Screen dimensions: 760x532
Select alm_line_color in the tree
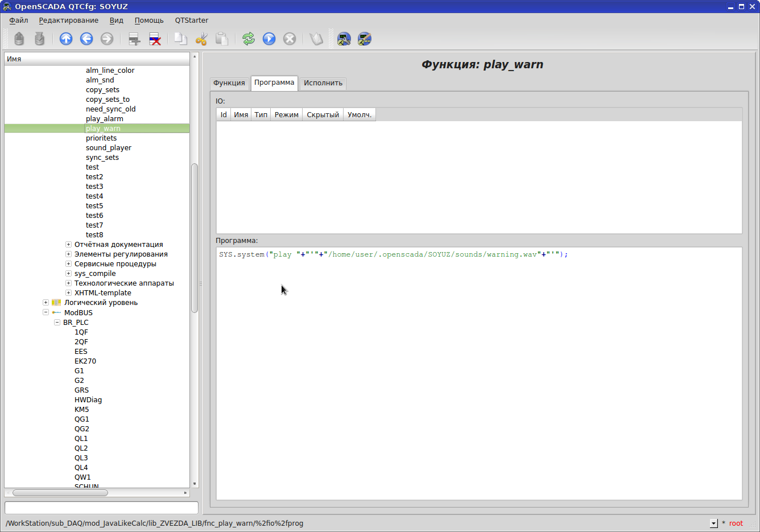[110, 71]
